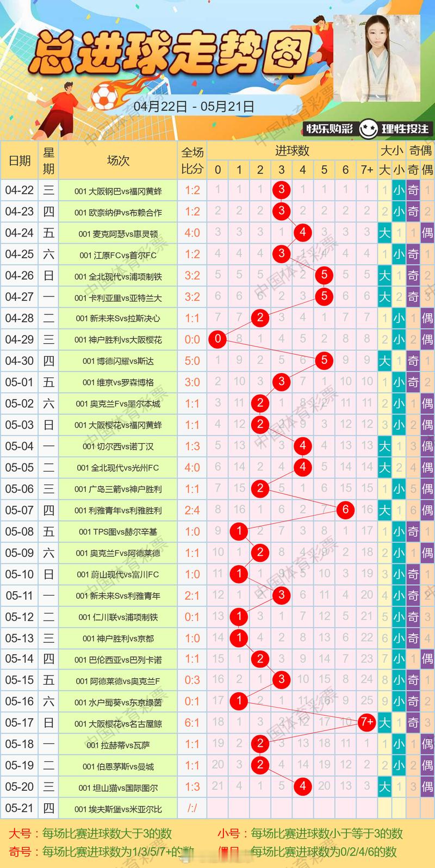Click the 0 goals column header
The image size is (435, 868).
coord(217,170)
